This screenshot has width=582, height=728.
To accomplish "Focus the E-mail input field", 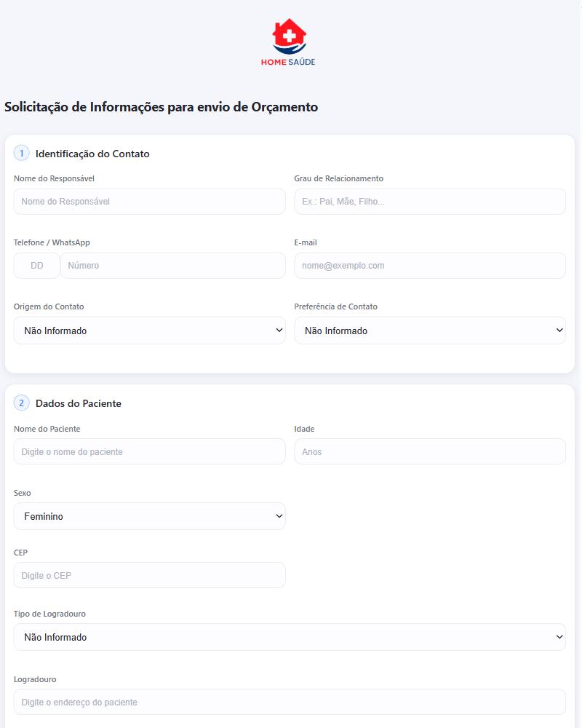I will (x=430, y=266).
